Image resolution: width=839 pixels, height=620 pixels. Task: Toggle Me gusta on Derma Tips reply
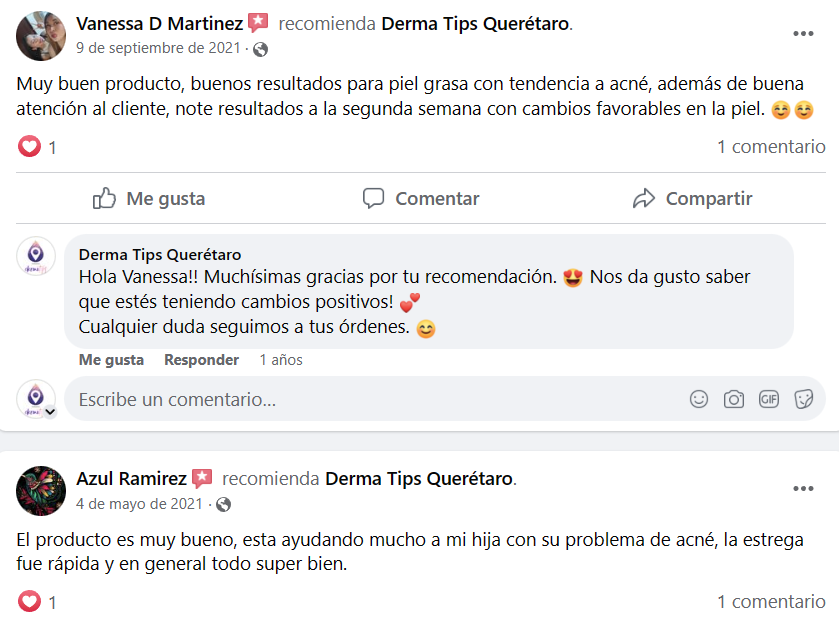pos(111,360)
